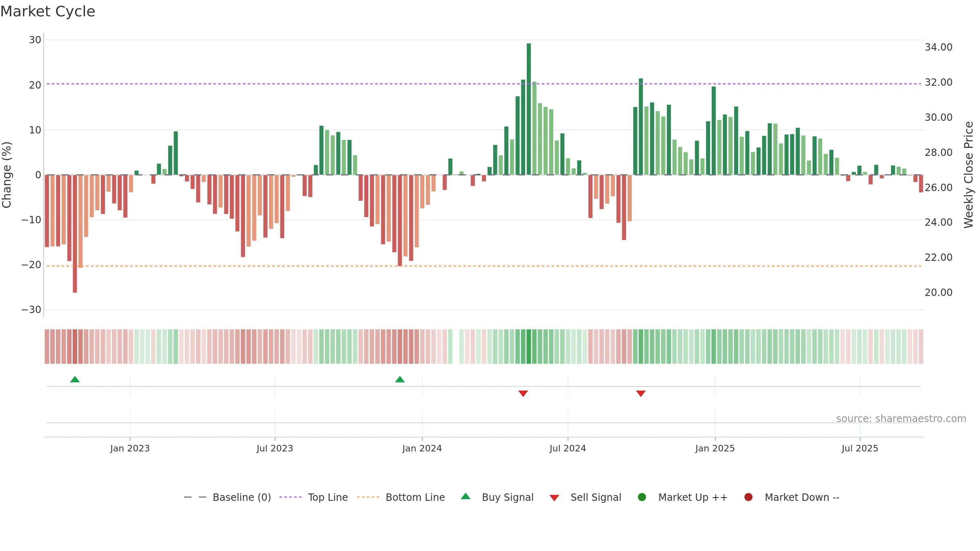This screenshot has width=980, height=551.
Task: Click the red Sell Signal legend triangle
Action: pyautogui.click(x=554, y=498)
